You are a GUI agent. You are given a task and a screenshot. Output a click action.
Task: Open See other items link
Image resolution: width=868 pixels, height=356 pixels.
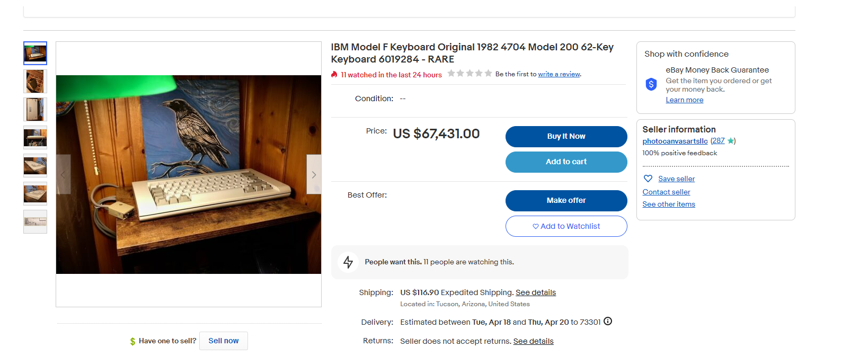pos(668,204)
